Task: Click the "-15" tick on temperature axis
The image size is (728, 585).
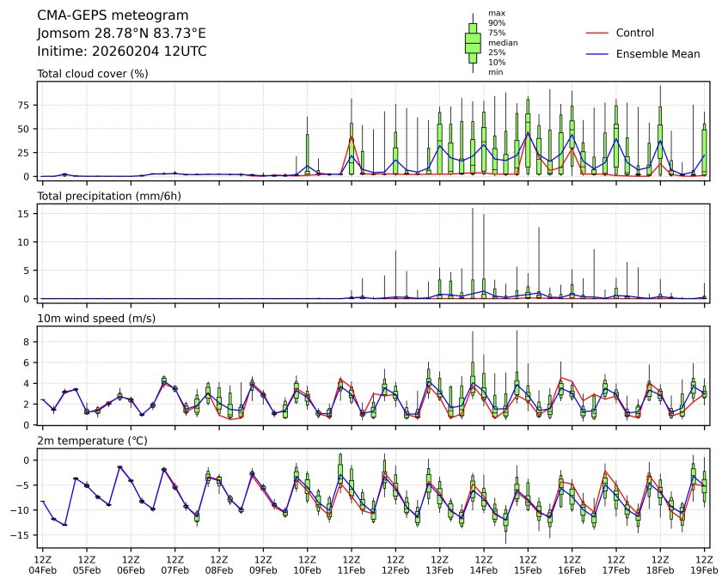Action: coord(23,534)
